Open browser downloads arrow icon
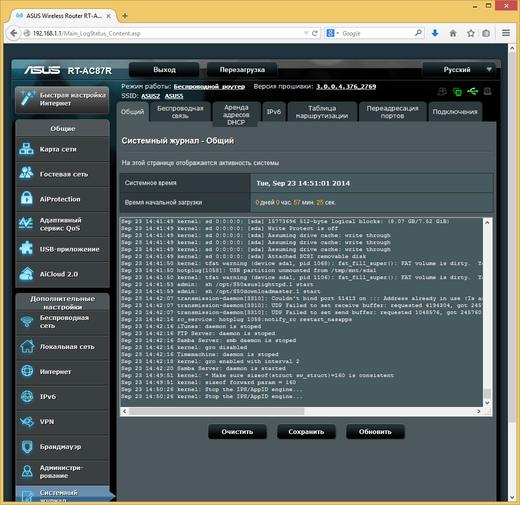 [435, 33]
